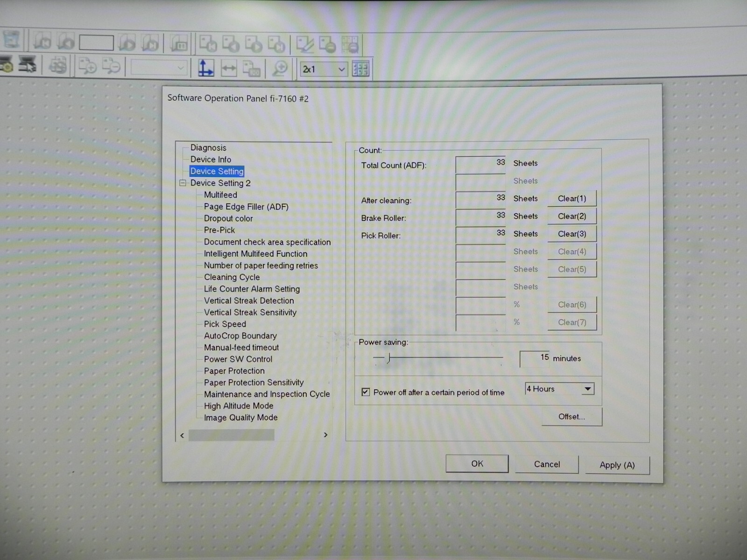
Task: Click the Offset... button
Action: click(571, 416)
